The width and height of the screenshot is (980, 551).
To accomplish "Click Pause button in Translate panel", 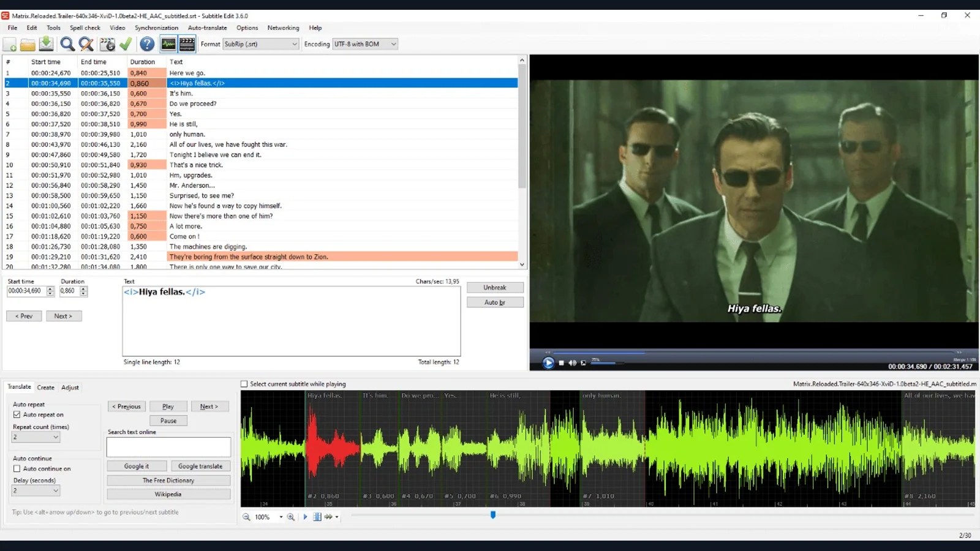I will (168, 421).
